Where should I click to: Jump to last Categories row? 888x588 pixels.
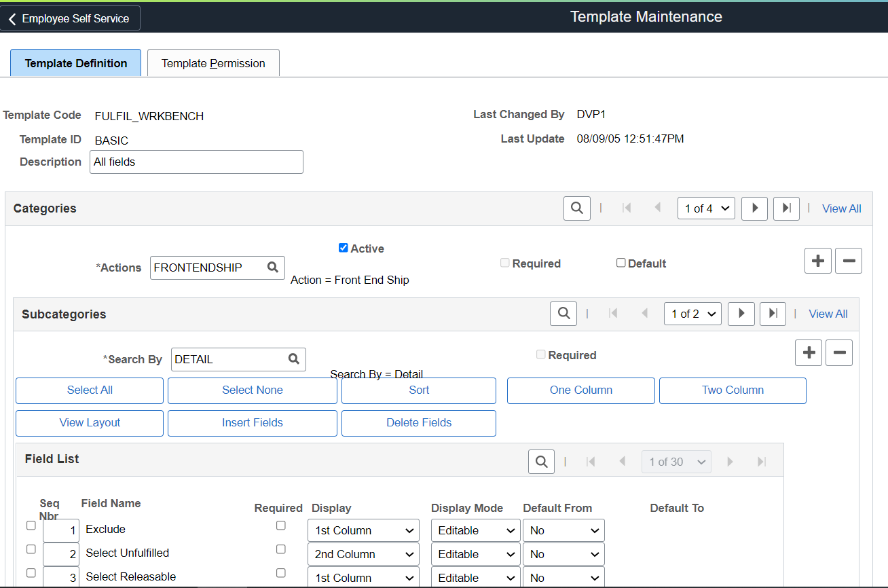point(786,208)
